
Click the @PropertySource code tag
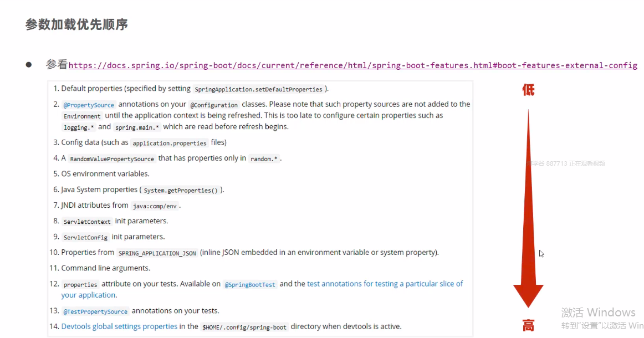point(89,105)
